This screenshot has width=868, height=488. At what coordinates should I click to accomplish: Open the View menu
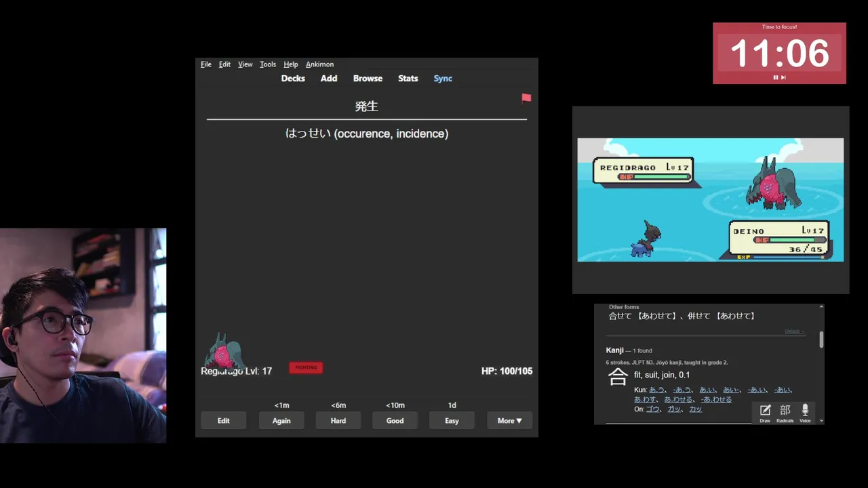point(245,64)
